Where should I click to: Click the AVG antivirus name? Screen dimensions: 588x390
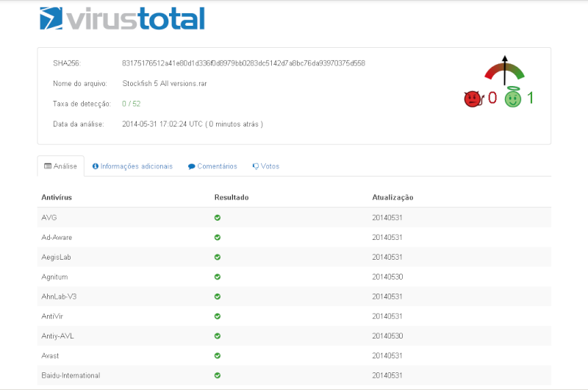coord(49,218)
